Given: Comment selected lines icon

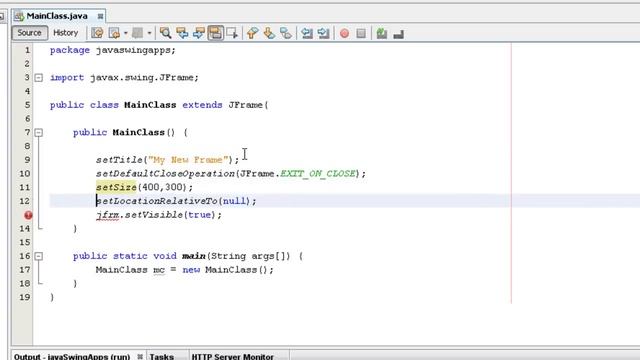Looking at the screenshot, I should pyautogui.click(x=382, y=33).
